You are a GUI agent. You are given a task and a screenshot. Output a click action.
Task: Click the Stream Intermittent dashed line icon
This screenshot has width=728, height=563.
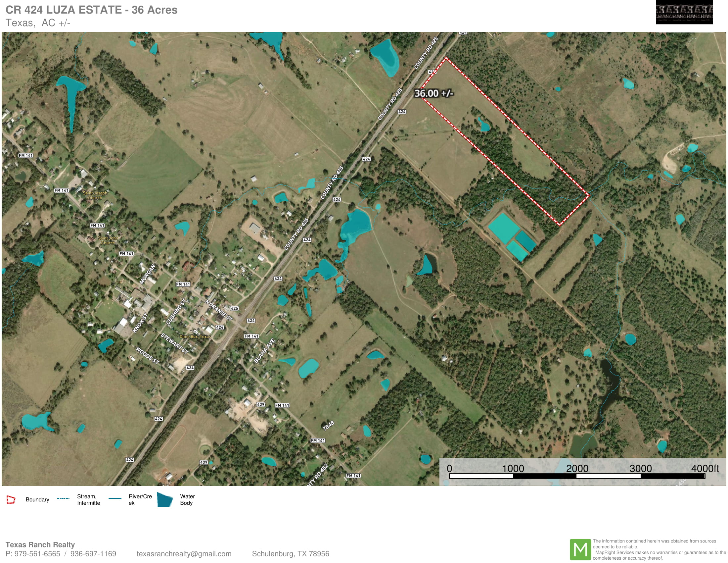[63, 499]
